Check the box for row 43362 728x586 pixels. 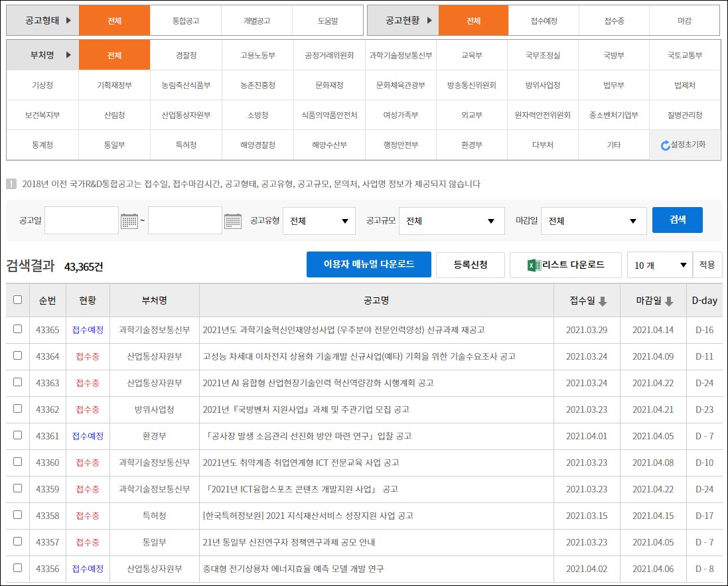click(18, 408)
